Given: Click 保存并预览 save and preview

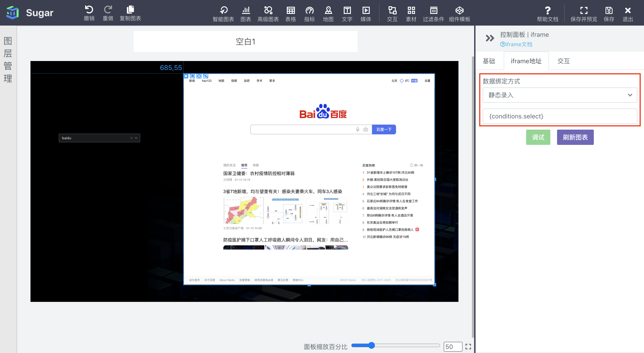Looking at the screenshot, I should (584, 14).
